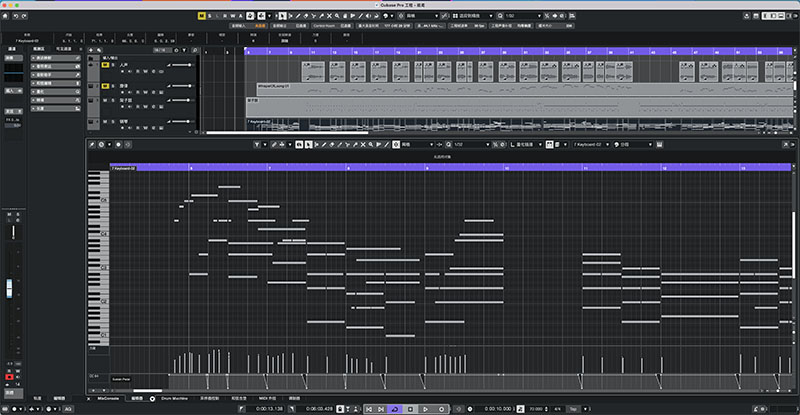The height and width of the screenshot is (415, 800).
Task: Click the red record-enable button in left channel strip
Action: click(9, 377)
